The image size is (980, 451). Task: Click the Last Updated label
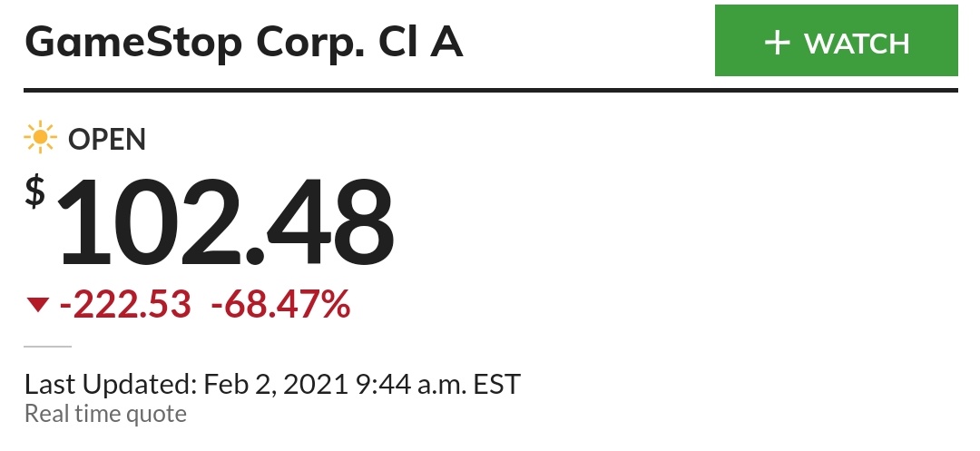(111, 384)
